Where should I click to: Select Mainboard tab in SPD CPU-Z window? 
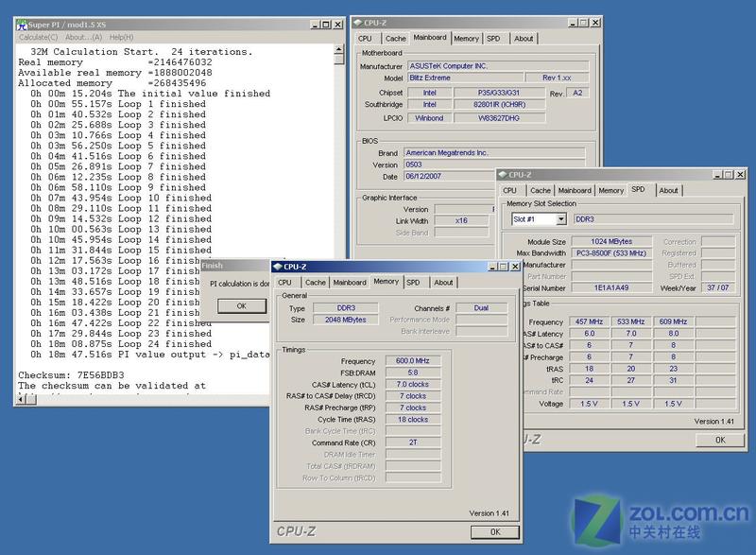click(x=575, y=190)
